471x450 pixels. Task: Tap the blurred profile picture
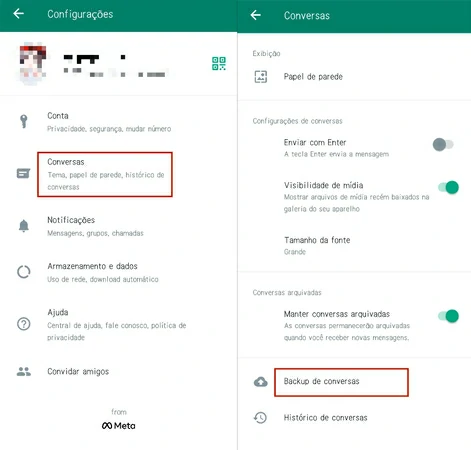pyautogui.click(x=32, y=63)
